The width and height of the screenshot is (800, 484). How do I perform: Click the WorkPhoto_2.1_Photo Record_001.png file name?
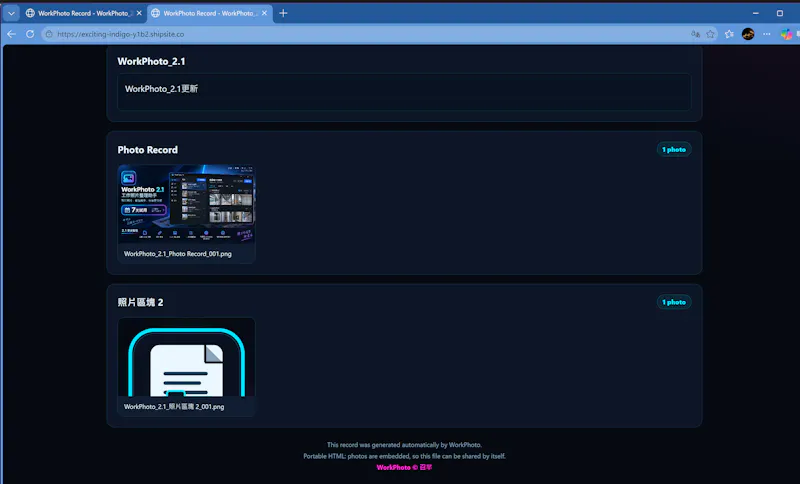178,253
